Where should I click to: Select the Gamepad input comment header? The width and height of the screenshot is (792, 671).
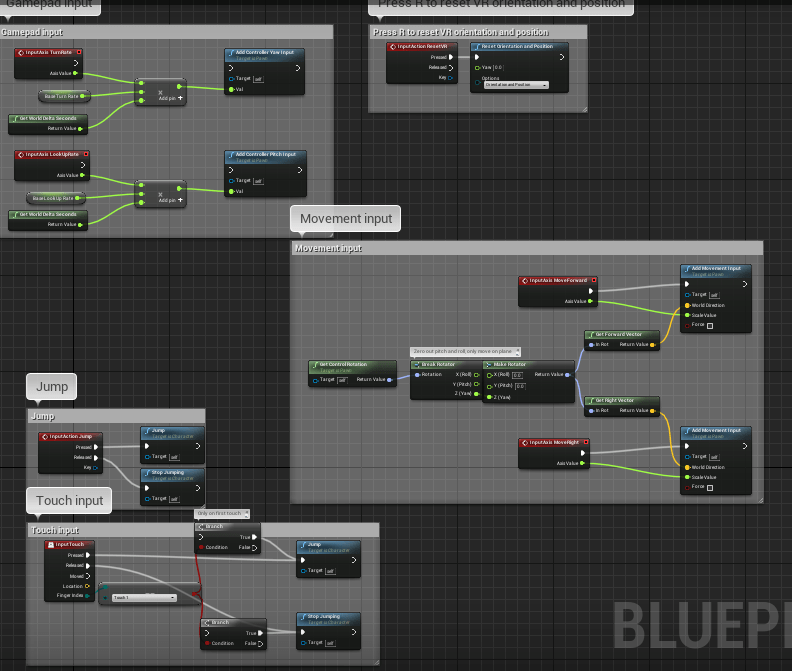tap(166, 32)
